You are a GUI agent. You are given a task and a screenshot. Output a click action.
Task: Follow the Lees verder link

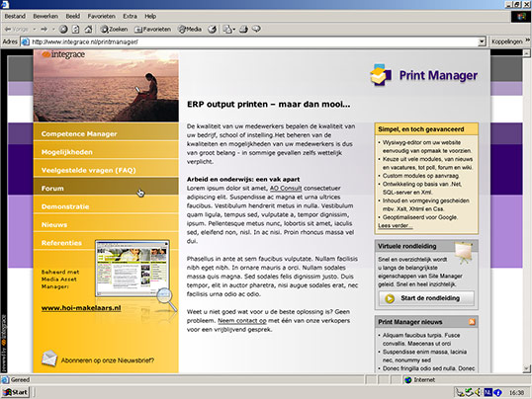coord(396,225)
